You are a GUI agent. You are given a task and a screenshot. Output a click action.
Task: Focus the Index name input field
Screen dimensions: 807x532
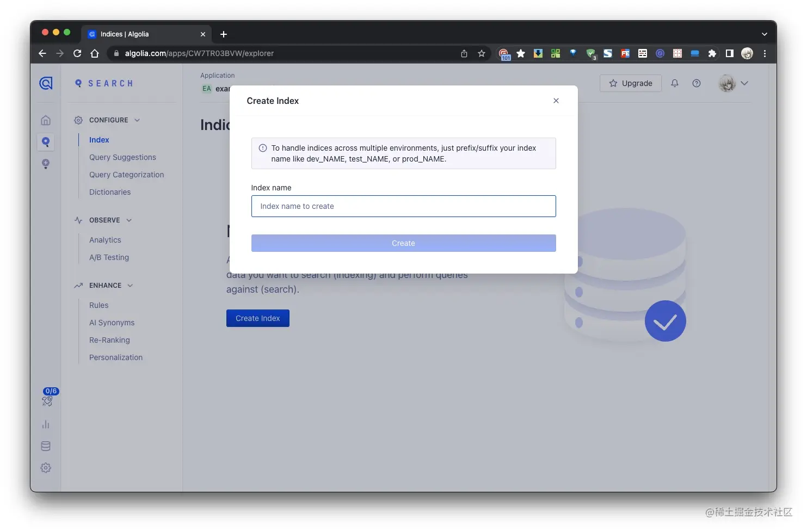403,206
